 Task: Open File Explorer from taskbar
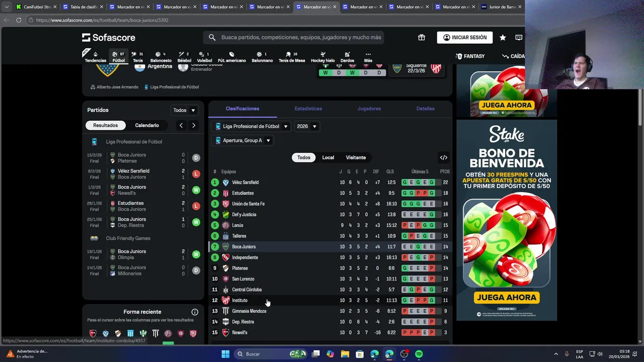(345, 354)
